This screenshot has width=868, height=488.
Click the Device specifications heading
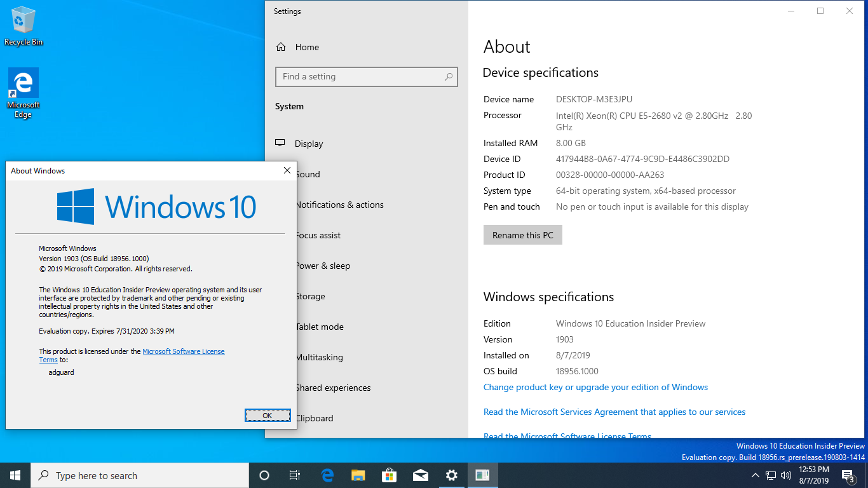point(541,72)
